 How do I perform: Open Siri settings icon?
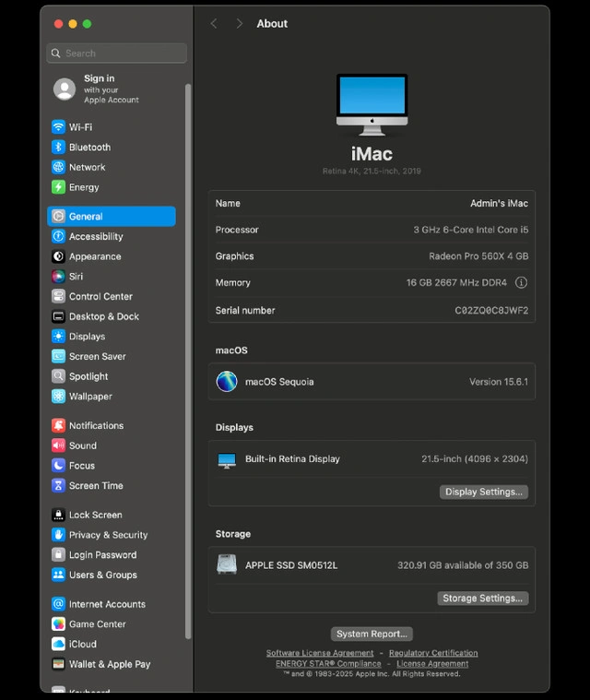58,277
